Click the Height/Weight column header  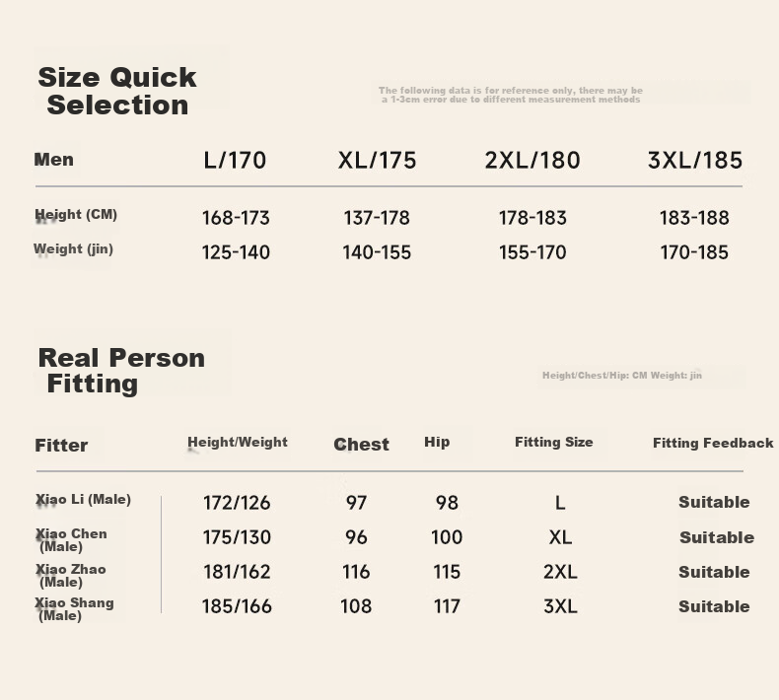tap(238, 442)
